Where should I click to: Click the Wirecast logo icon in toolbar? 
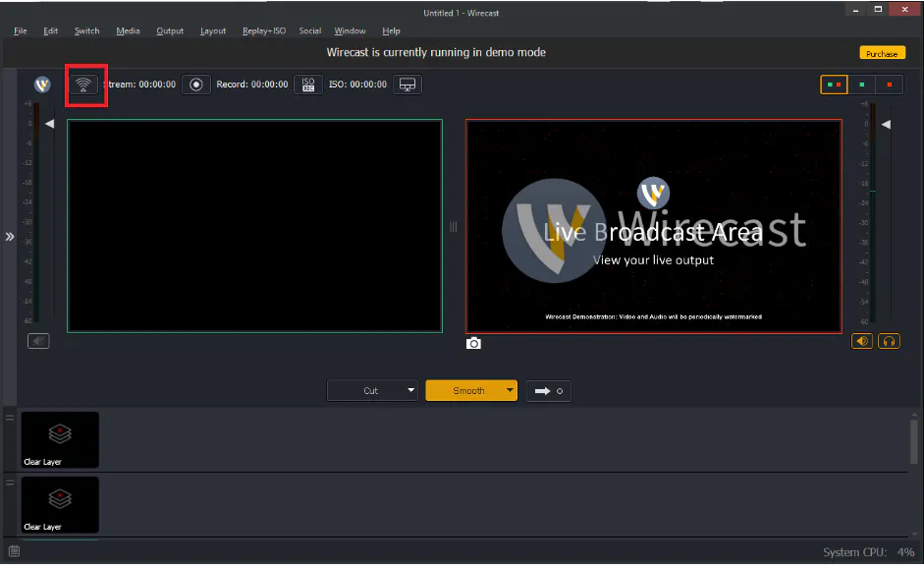(42, 85)
